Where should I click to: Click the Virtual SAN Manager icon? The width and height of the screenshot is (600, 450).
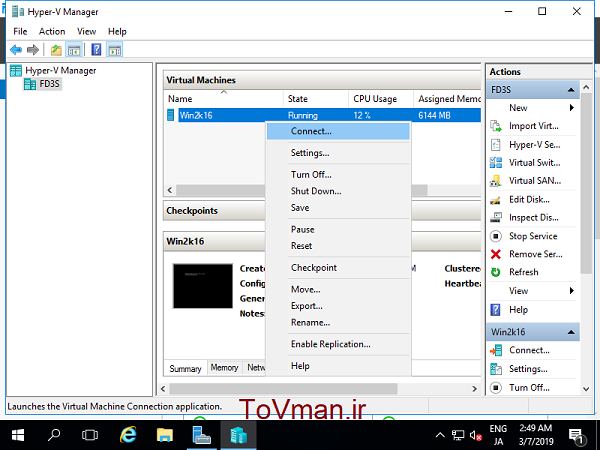click(x=496, y=181)
